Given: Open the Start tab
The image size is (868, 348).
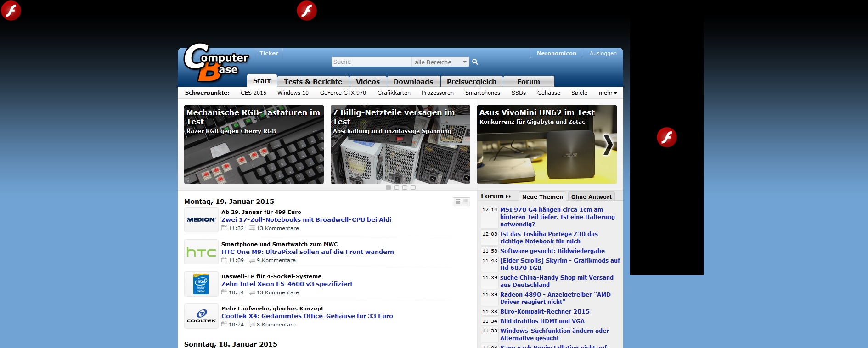Looking at the screenshot, I should pyautogui.click(x=262, y=81).
